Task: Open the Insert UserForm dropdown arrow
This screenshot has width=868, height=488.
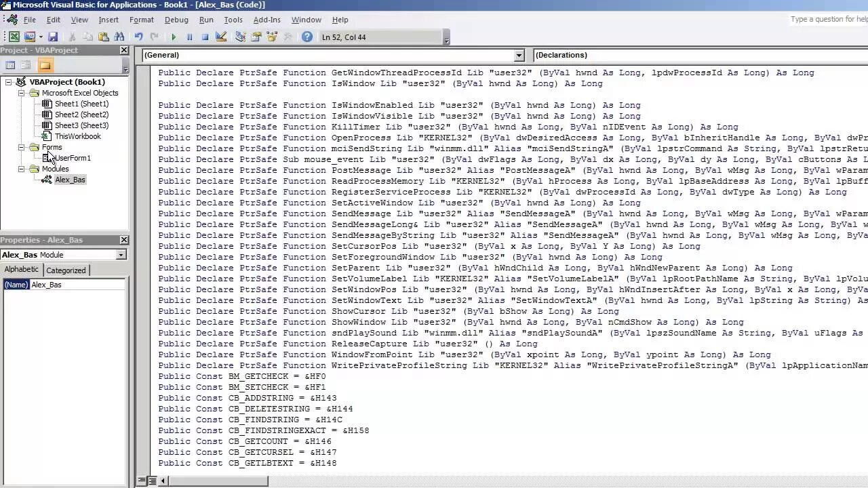Action: 41,37
